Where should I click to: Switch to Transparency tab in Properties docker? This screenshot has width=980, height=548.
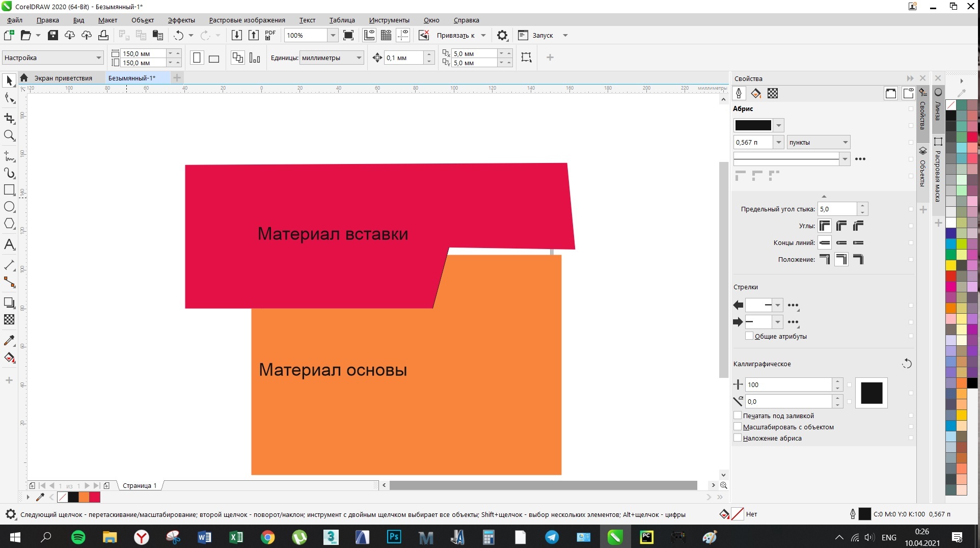coord(773,93)
